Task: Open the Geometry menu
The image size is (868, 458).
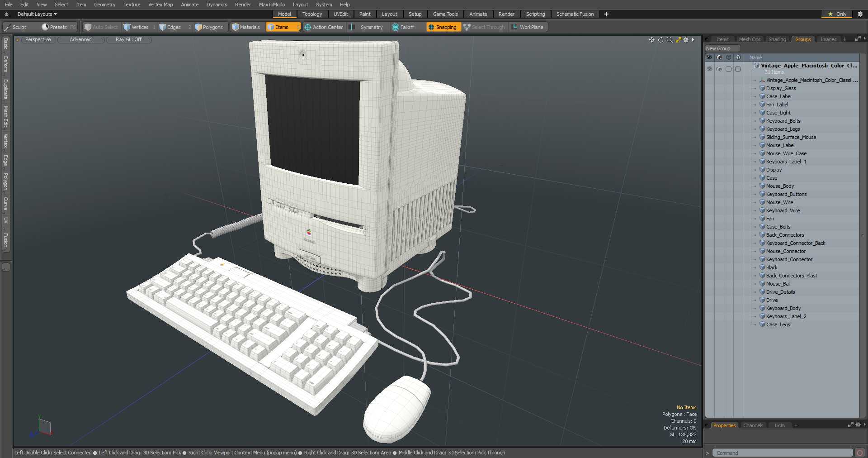Action: pyautogui.click(x=104, y=5)
